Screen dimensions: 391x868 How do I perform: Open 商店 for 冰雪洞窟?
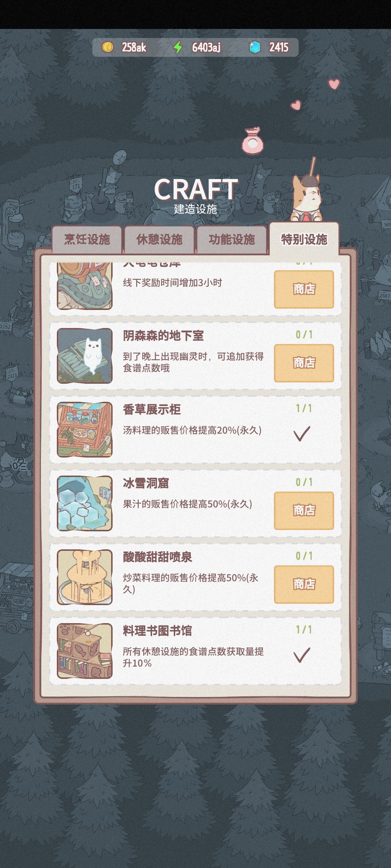tap(304, 510)
